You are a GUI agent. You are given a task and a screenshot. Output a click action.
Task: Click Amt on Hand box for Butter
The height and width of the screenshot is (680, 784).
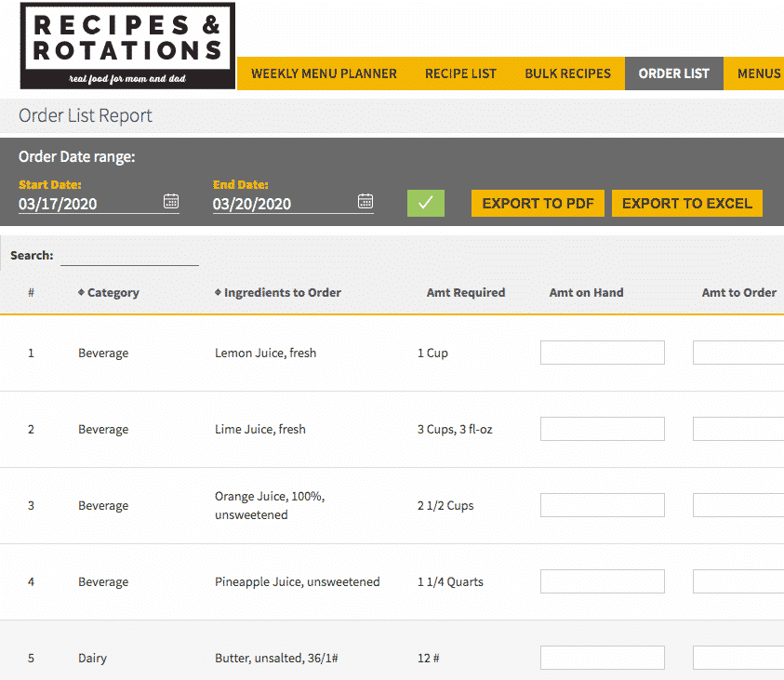point(602,658)
